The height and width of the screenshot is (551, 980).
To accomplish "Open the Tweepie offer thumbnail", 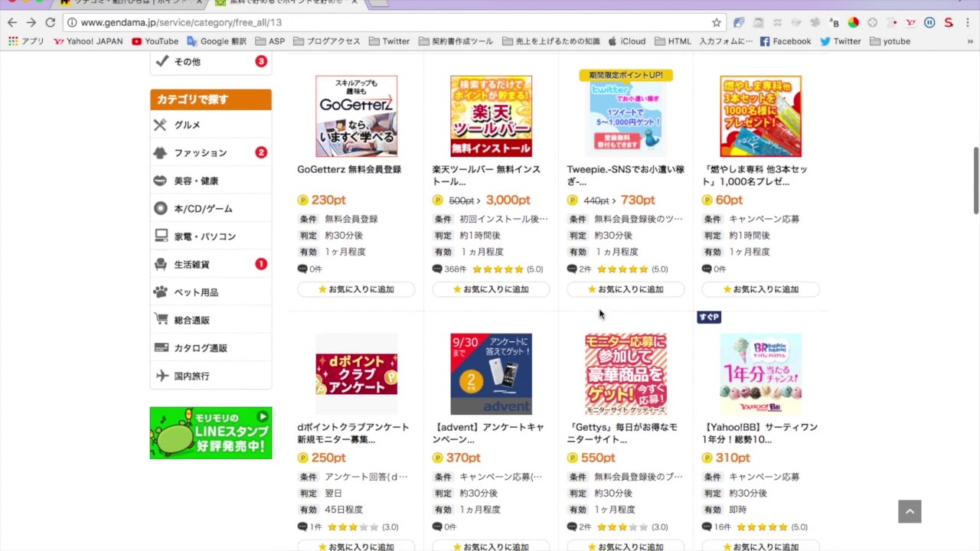I will tap(626, 116).
